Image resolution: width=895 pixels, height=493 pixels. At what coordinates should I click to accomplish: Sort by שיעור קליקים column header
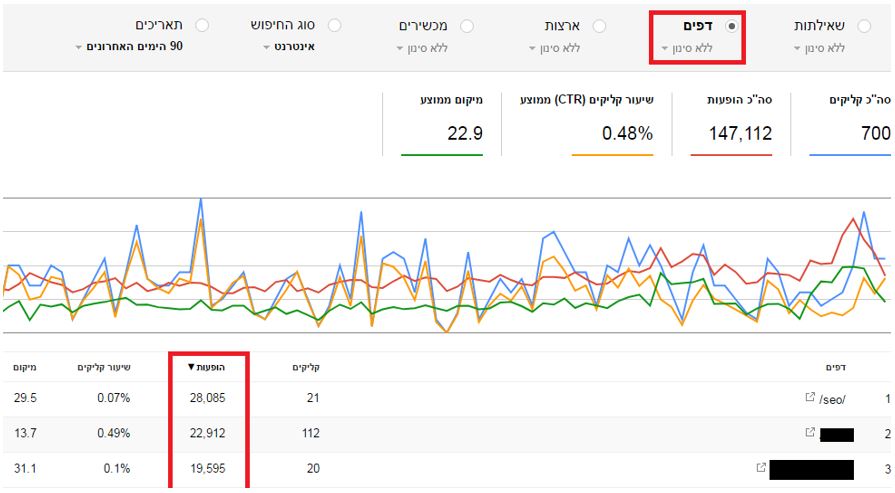(x=104, y=367)
